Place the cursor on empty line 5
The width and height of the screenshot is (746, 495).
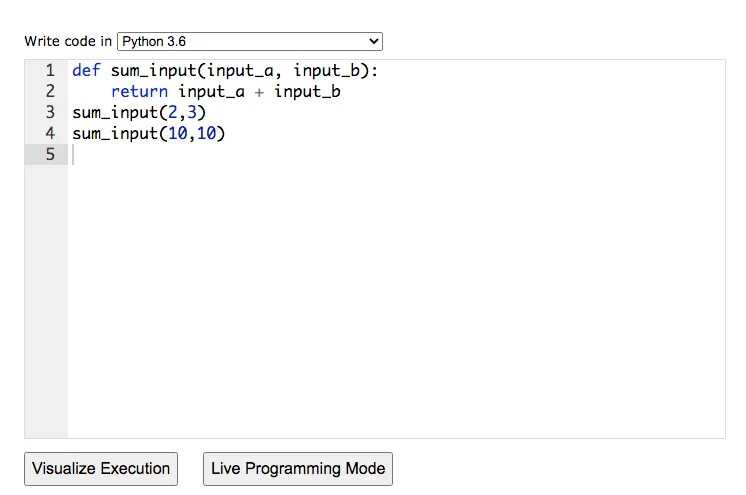[x=300, y=154]
